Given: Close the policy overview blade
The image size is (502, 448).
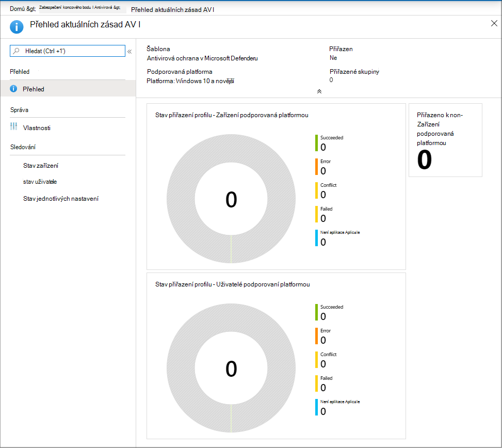Looking at the screenshot, I should pos(494,23).
